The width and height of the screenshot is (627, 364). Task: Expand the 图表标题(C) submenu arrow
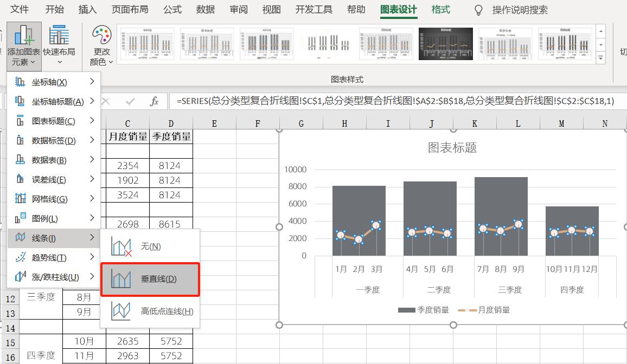tap(92, 121)
